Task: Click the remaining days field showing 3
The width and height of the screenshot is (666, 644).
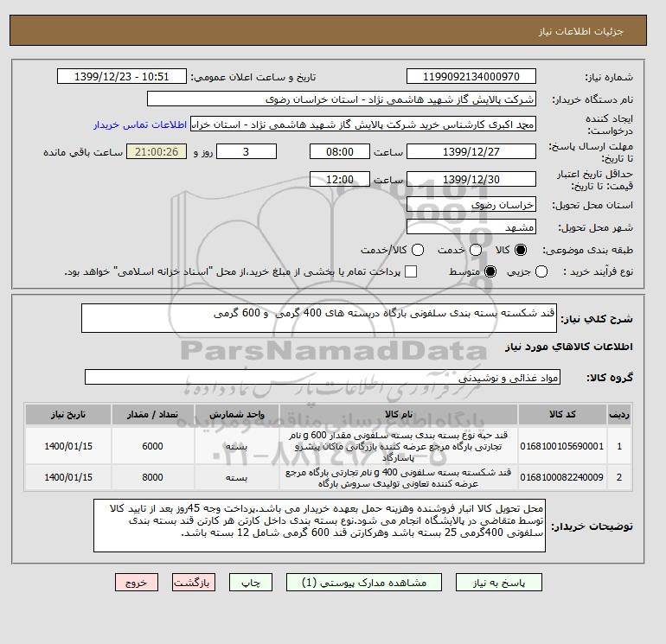Action: (x=247, y=151)
